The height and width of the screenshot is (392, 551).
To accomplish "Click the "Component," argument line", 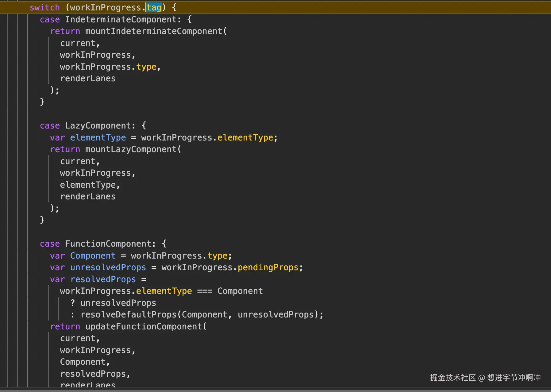I will [85, 362].
